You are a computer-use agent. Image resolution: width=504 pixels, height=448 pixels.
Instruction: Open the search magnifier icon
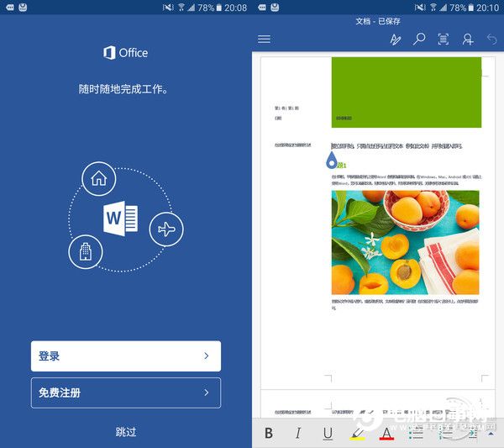coord(419,39)
